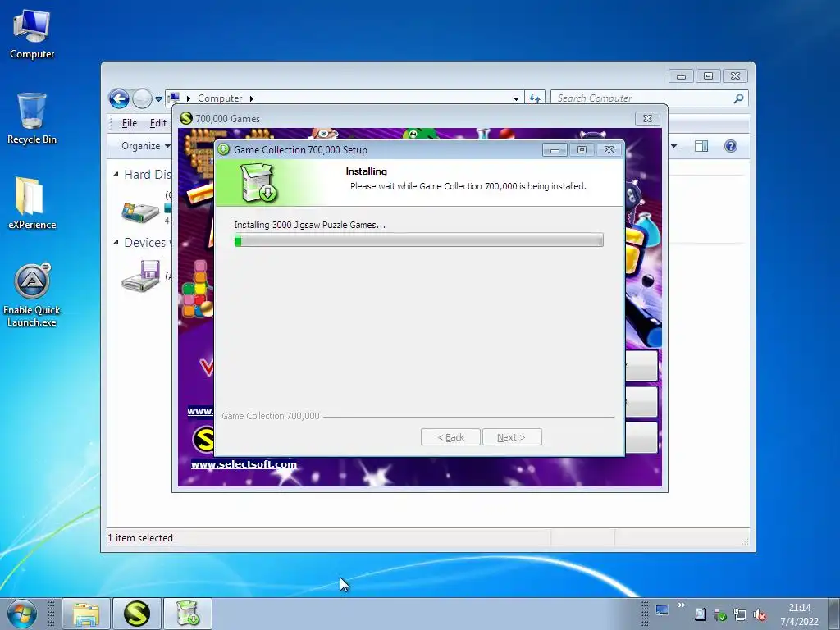Open File menu in Computer window
840x630 pixels.
pos(129,123)
